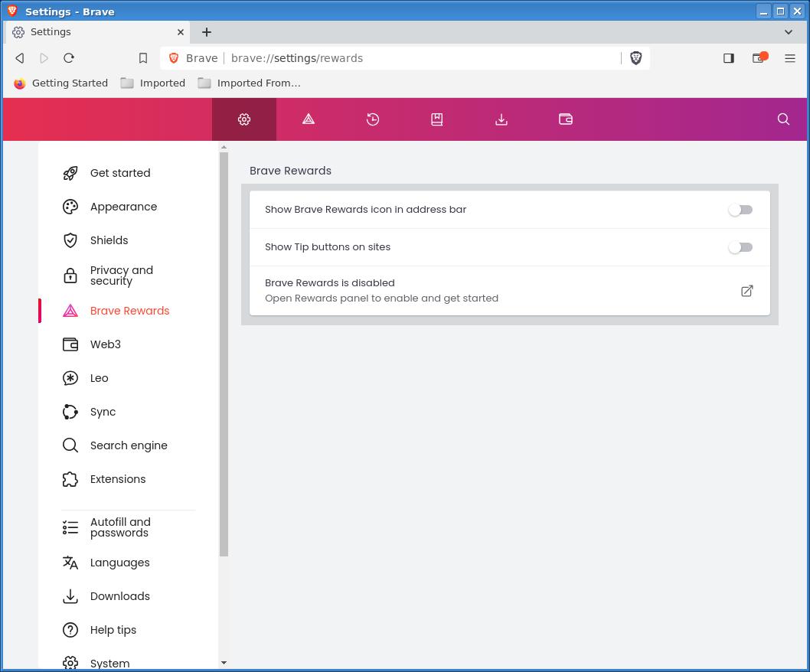Image resolution: width=810 pixels, height=672 pixels.
Task: Close the Settings tab
Action: [x=180, y=32]
